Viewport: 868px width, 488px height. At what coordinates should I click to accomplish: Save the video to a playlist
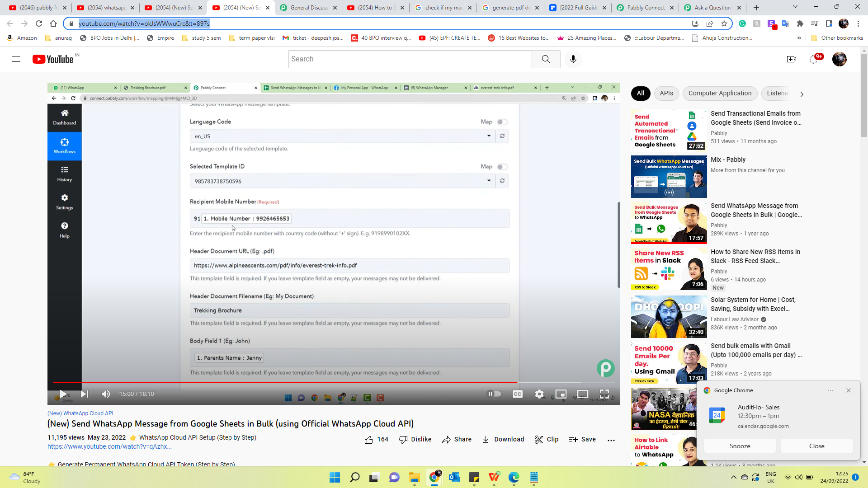(x=582, y=440)
